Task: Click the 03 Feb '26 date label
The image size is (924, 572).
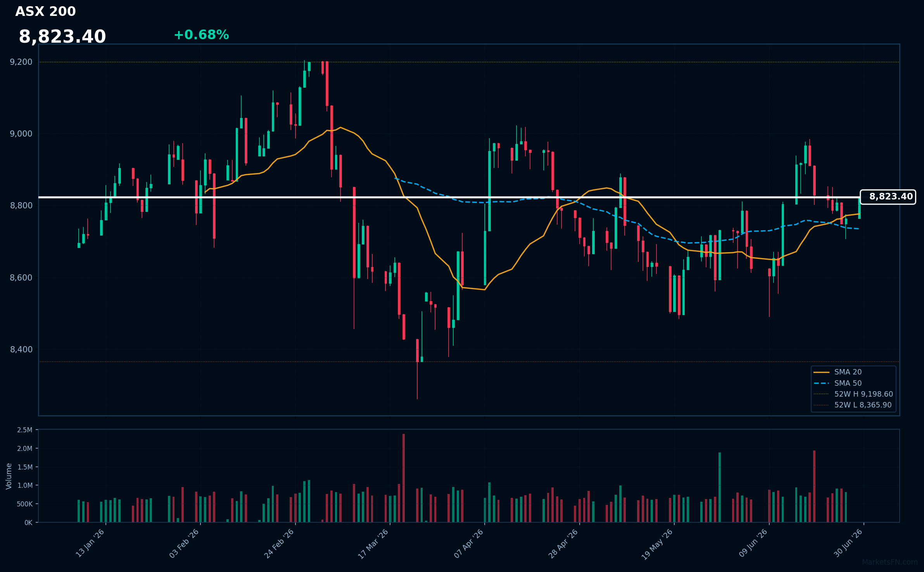Action: [x=184, y=543]
